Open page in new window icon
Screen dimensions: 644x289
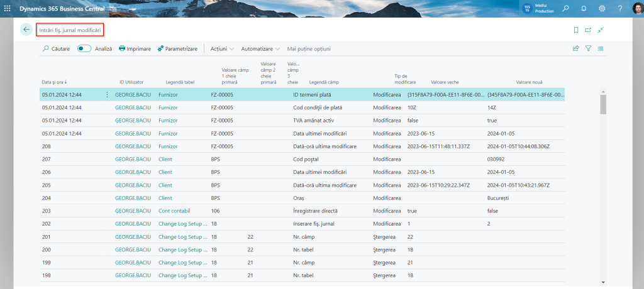[x=588, y=30]
